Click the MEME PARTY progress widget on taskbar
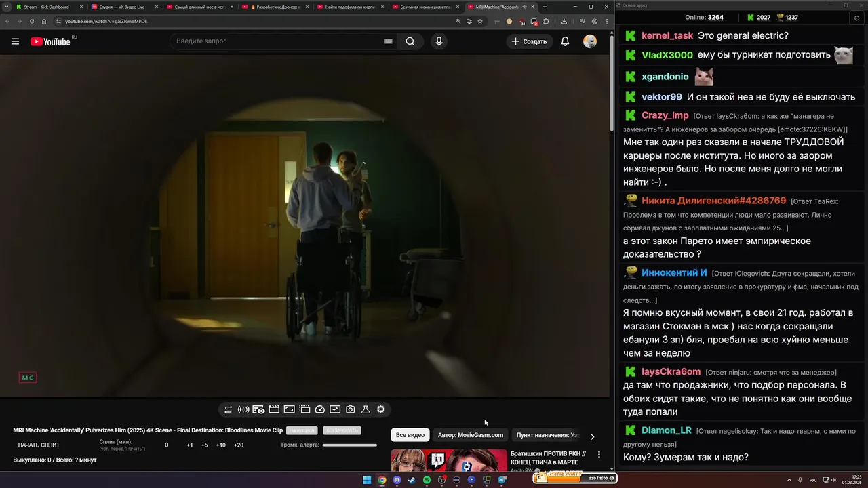Viewport: 868px width, 488px height. (x=575, y=477)
